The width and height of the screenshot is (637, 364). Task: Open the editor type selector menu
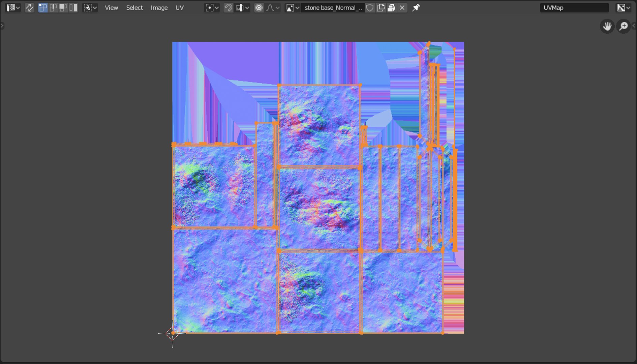13,7
